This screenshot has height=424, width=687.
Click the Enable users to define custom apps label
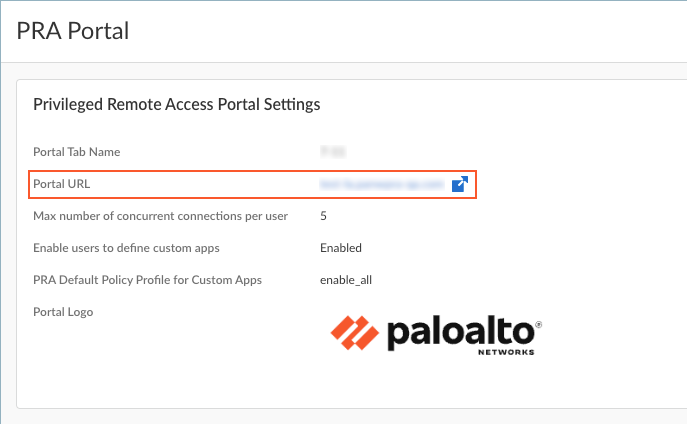click(x=126, y=248)
